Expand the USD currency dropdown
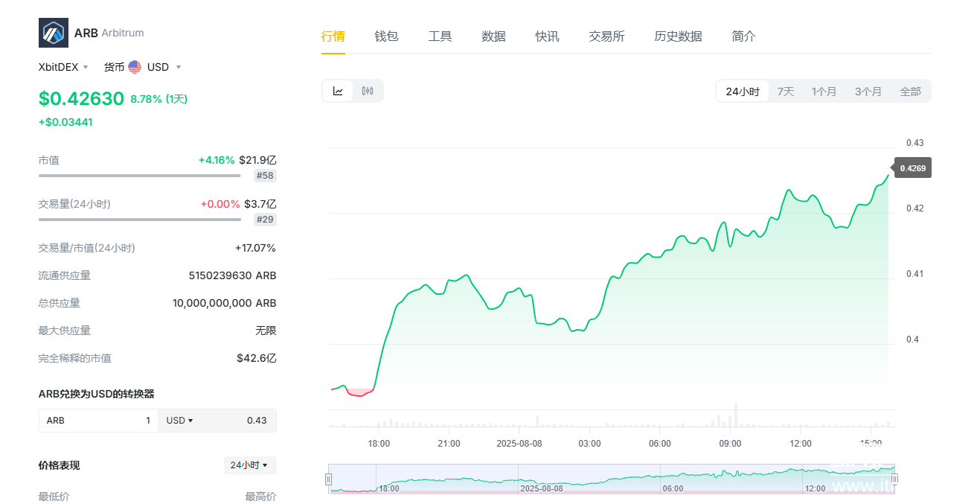980x504 pixels. pos(164,67)
